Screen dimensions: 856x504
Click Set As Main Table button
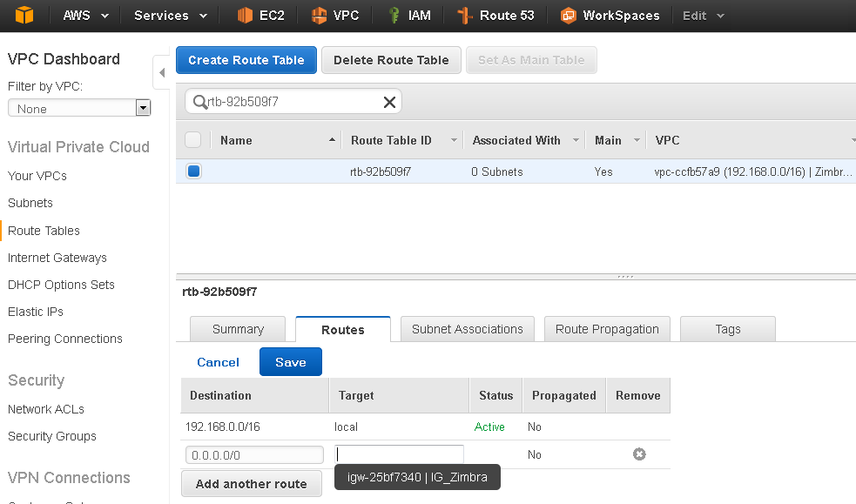(x=531, y=60)
